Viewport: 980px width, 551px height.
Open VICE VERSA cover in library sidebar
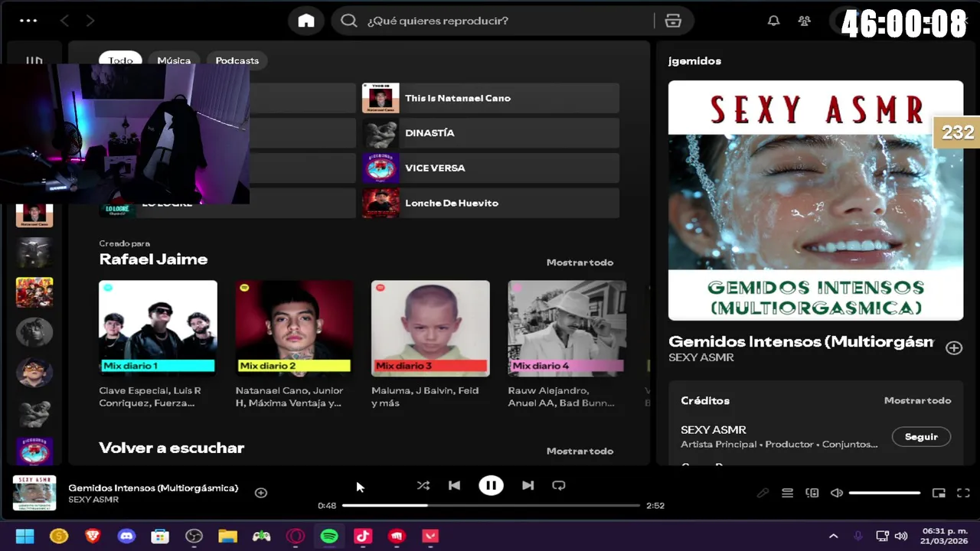34,452
